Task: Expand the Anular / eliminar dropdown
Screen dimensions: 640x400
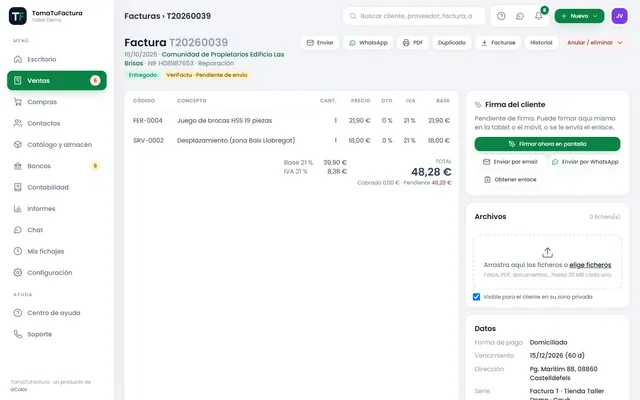Action: click(x=595, y=42)
